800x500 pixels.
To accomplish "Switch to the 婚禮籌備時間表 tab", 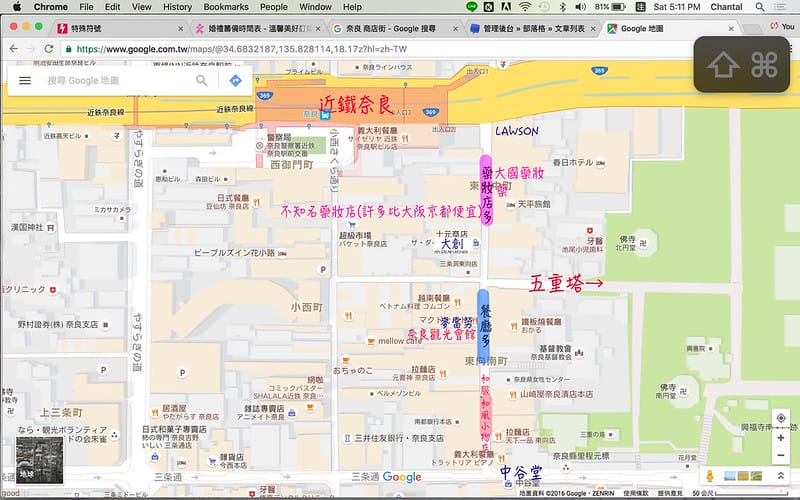I will pos(258,29).
